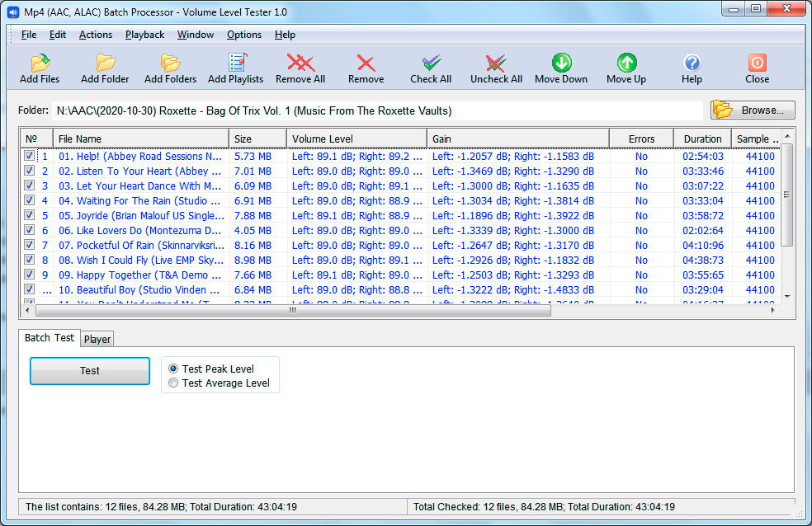Toggle checkbox for 03. Let Your Heart Dance
Screen dimensions: 812x526
(29, 186)
